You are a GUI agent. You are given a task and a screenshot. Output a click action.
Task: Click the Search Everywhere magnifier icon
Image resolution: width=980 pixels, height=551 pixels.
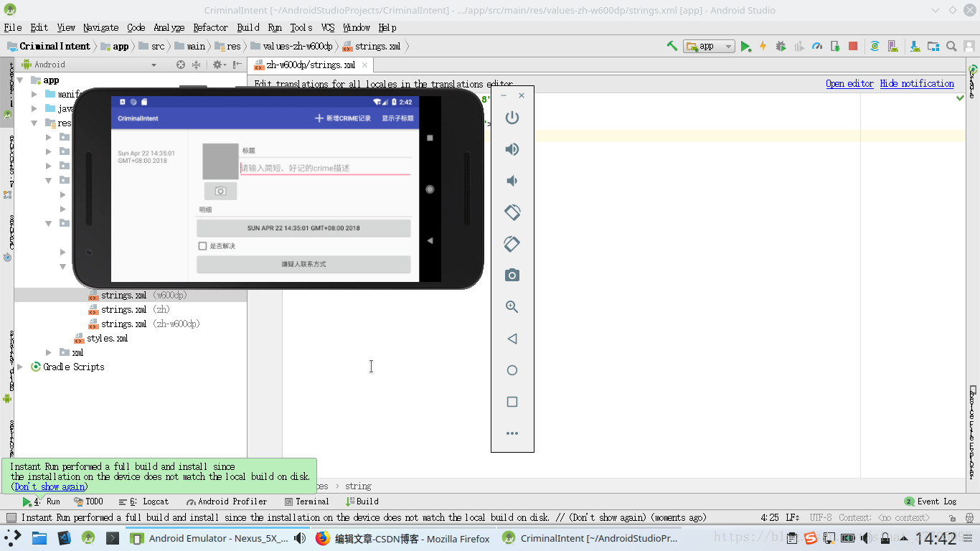[x=951, y=46]
